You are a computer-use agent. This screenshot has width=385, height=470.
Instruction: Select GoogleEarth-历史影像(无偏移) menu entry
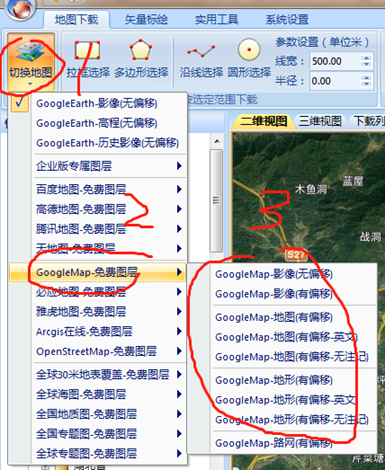point(107,143)
